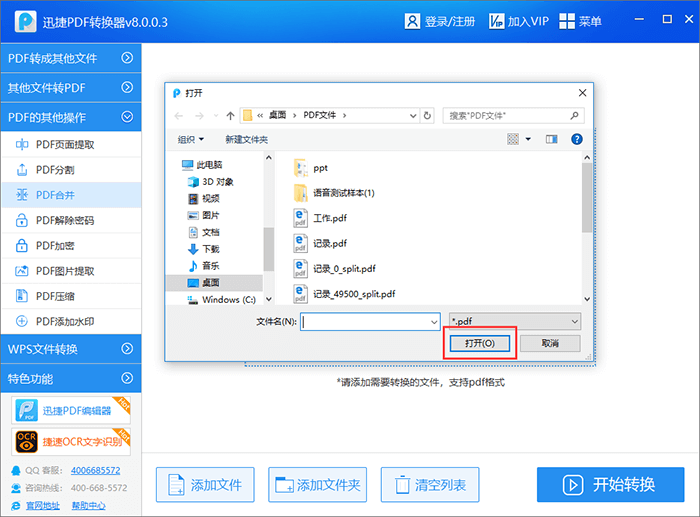Select the file 记录_0_split.pdf

334,268
